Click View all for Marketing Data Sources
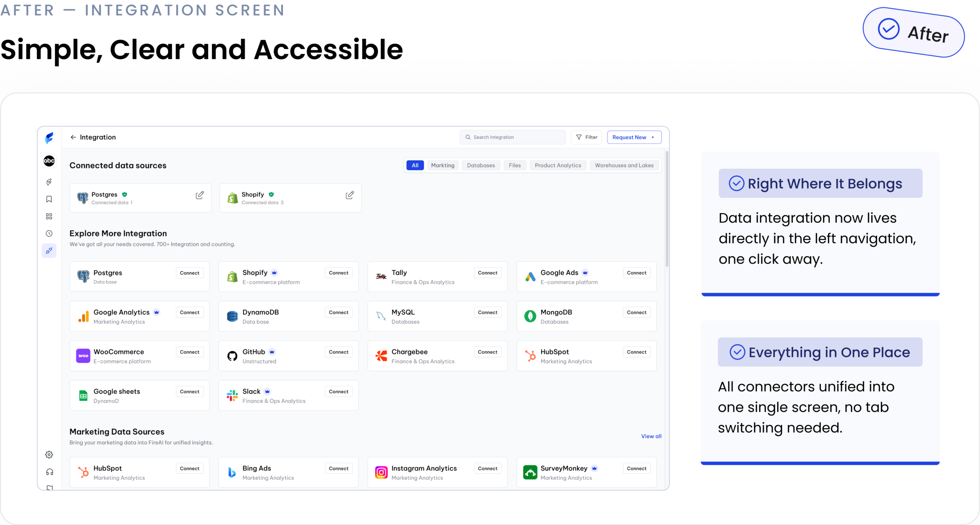The width and height of the screenshot is (980, 525). pos(651,436)
